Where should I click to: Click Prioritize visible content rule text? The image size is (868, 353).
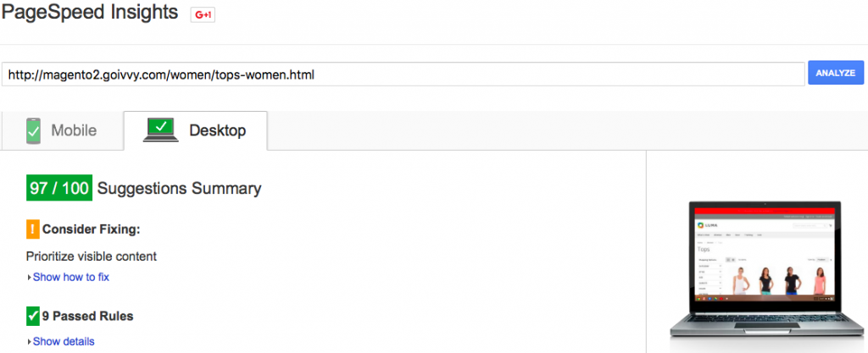tap(92, 256)
